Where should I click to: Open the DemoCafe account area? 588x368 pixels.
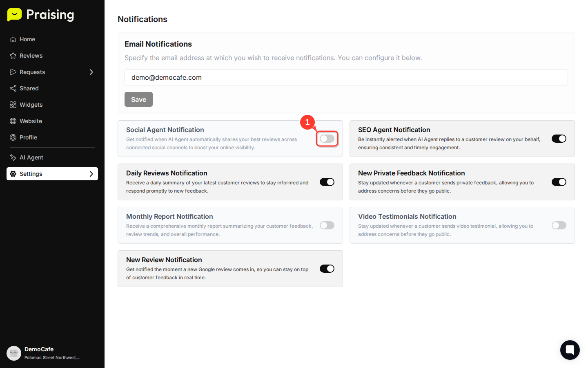(39, 352)
